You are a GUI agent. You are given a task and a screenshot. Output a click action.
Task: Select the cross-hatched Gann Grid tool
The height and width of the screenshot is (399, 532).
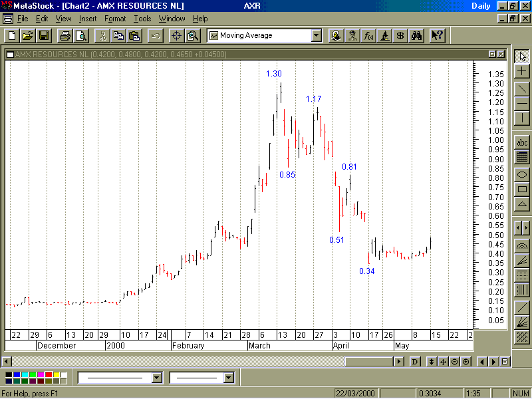tap(522, 337)
